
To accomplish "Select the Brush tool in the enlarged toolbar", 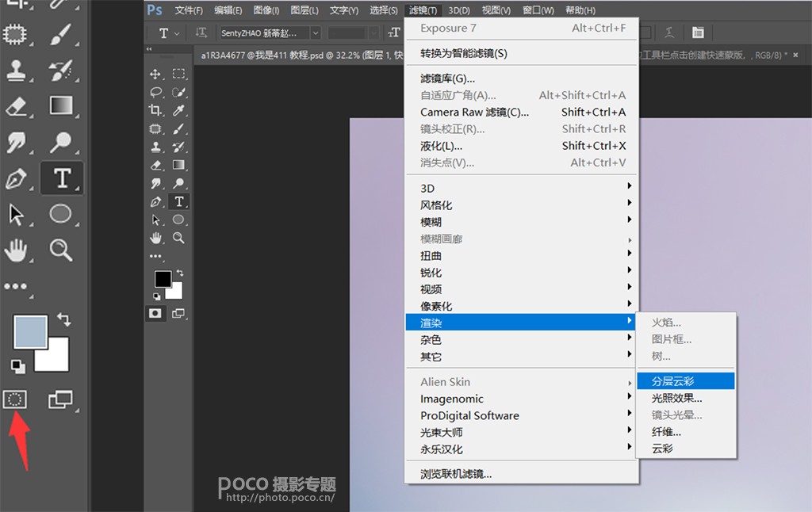I will pyautogui.click(x=61, y=35).
